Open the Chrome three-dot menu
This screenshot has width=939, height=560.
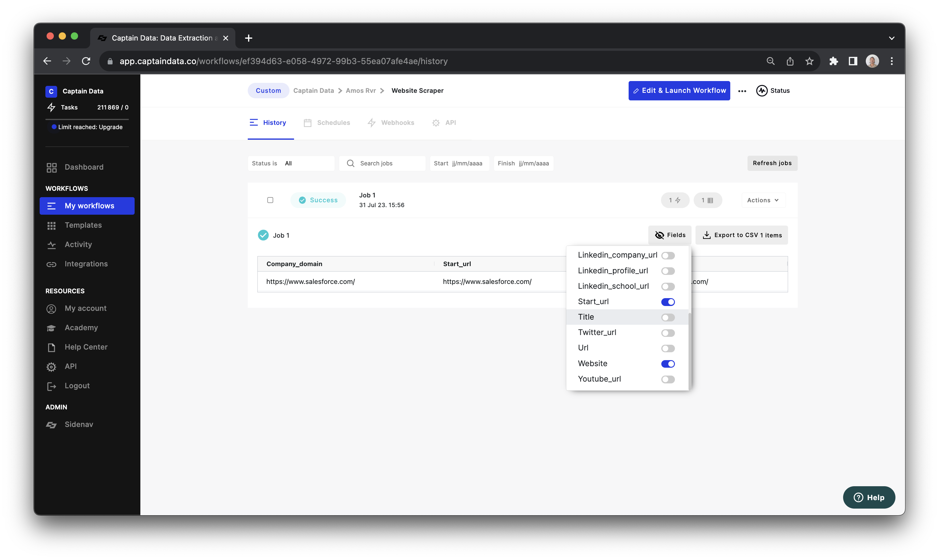click(x=892, y=61)
